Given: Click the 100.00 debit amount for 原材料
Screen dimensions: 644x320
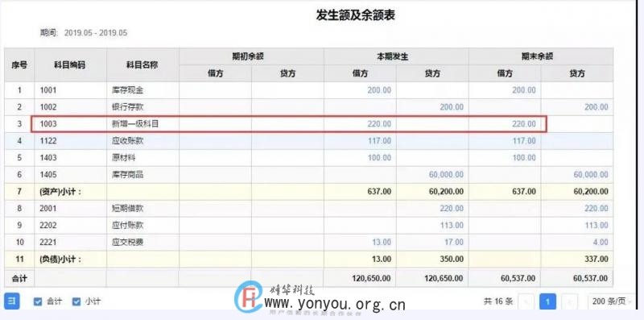Looking at the screenshot, I should pyautogui.click(x=379, y=157).
